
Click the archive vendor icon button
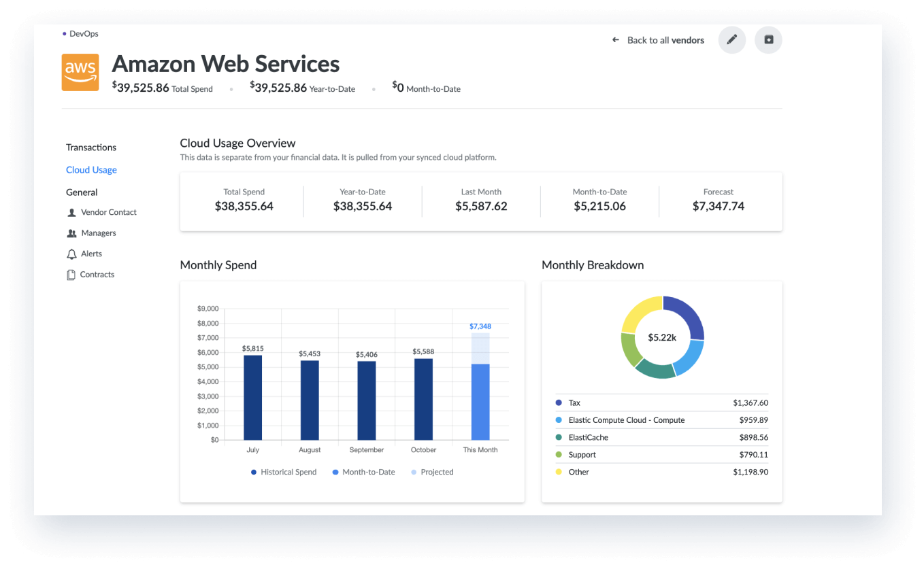coord(769,40)
